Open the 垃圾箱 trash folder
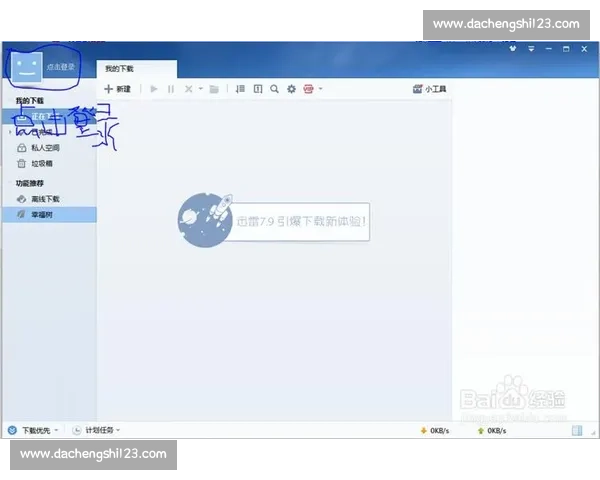Image resolution: width=600 pixels, height=480 pixels. (42, 163)
